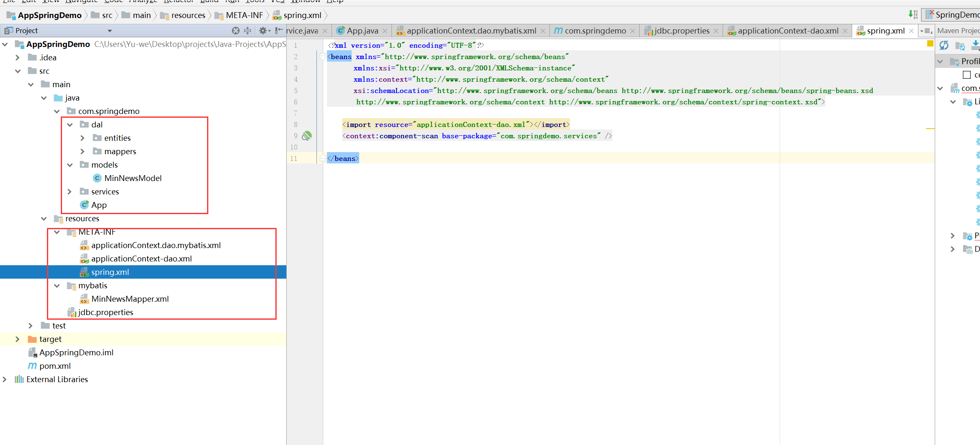
Task: Expand the entities package
Action: (83, 138)
